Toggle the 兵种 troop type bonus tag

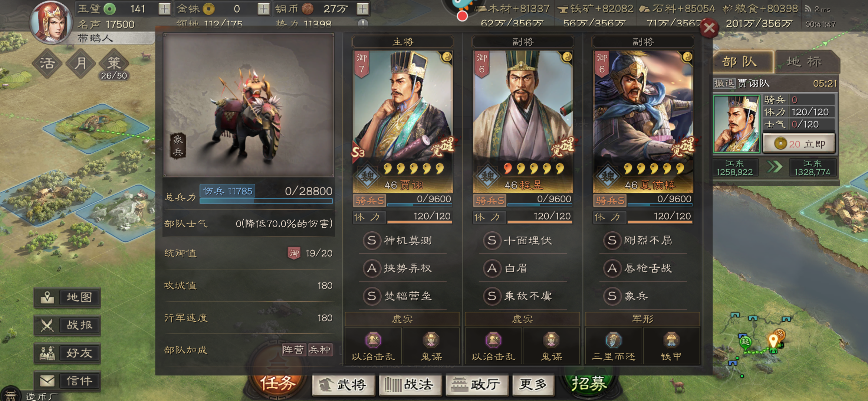pyautogui.click(x=320, y=350)
